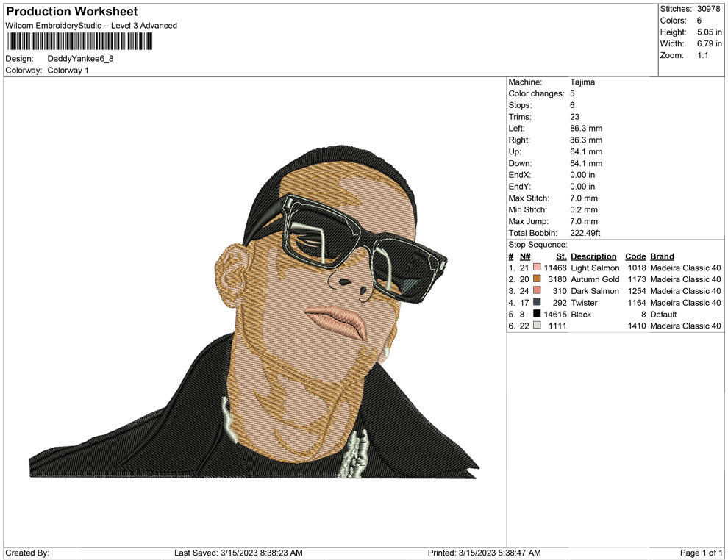This screenshot has width=728, height=560.
Task: Click the Trims value '23'
Action: 575,117
